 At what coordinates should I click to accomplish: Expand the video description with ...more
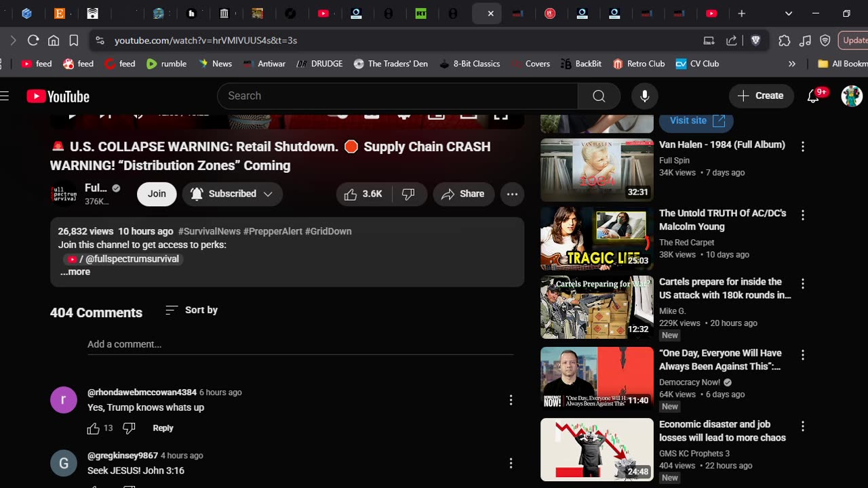pyautogui.click(x=75, y=272)
